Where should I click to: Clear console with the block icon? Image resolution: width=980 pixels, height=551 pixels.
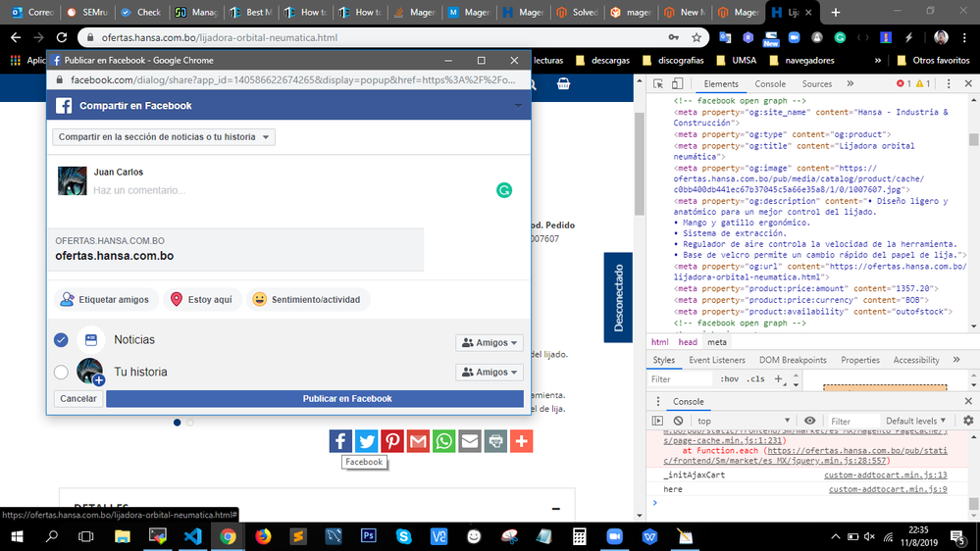click(x=678, y=421)
